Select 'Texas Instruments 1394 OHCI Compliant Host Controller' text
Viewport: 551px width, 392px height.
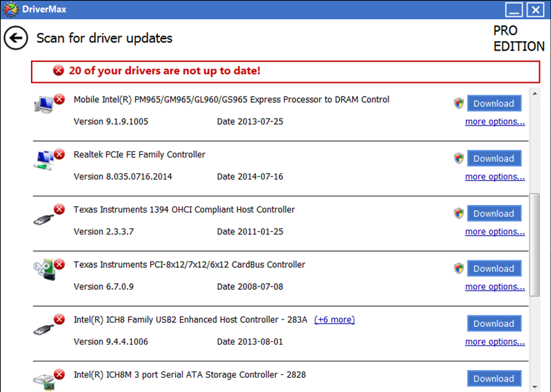[184, 210]
